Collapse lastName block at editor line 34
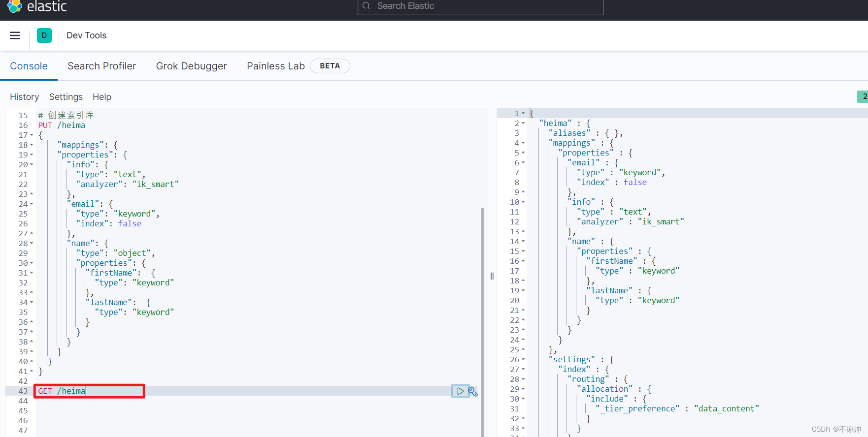Image resolution: width=868 pixels, height=437 pixels. click(32, 302)
